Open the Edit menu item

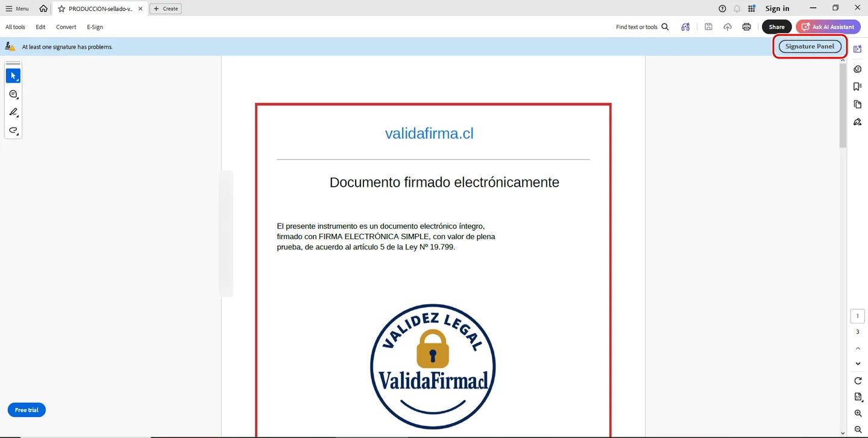pos(40,27)
